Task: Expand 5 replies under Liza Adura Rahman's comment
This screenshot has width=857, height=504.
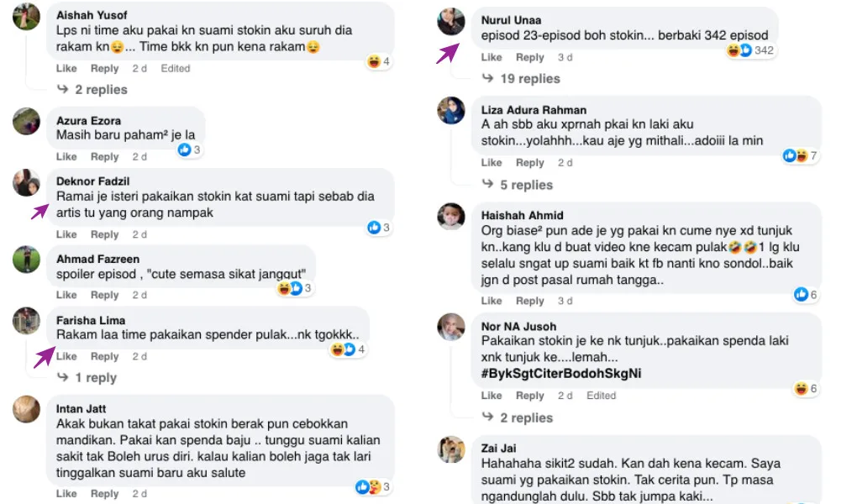Action: (526, 185)
